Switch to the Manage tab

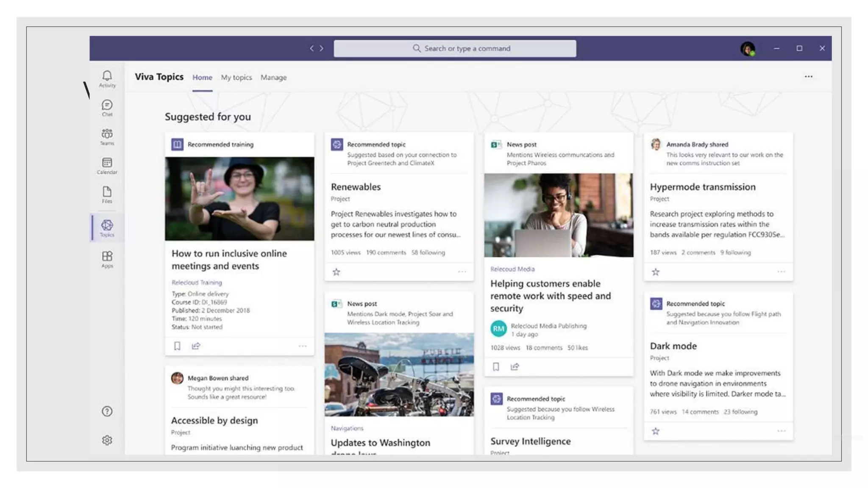pos(273,78)
